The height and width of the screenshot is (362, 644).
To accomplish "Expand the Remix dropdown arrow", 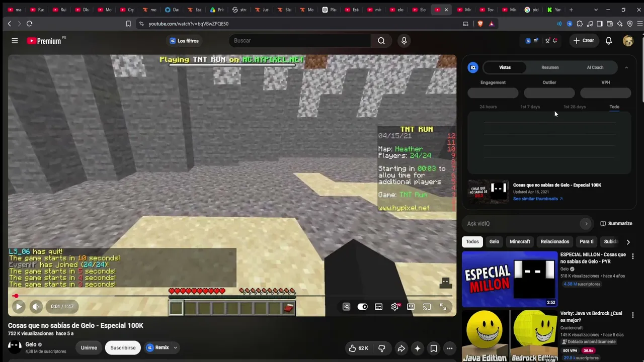I will coord(175,347).
